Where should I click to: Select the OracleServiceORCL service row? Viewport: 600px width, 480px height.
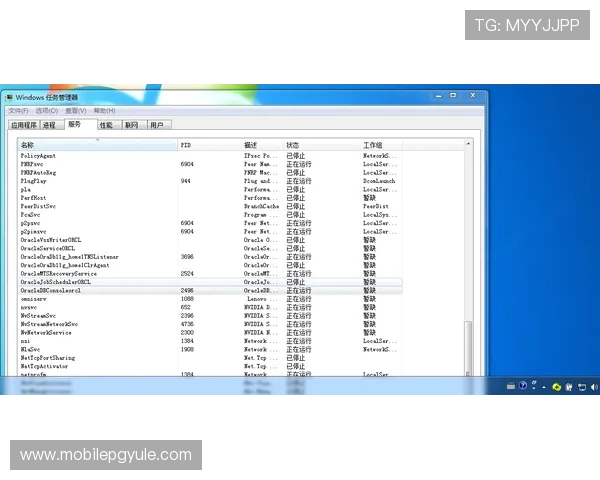pyautogui.click(x=210, y=248)
